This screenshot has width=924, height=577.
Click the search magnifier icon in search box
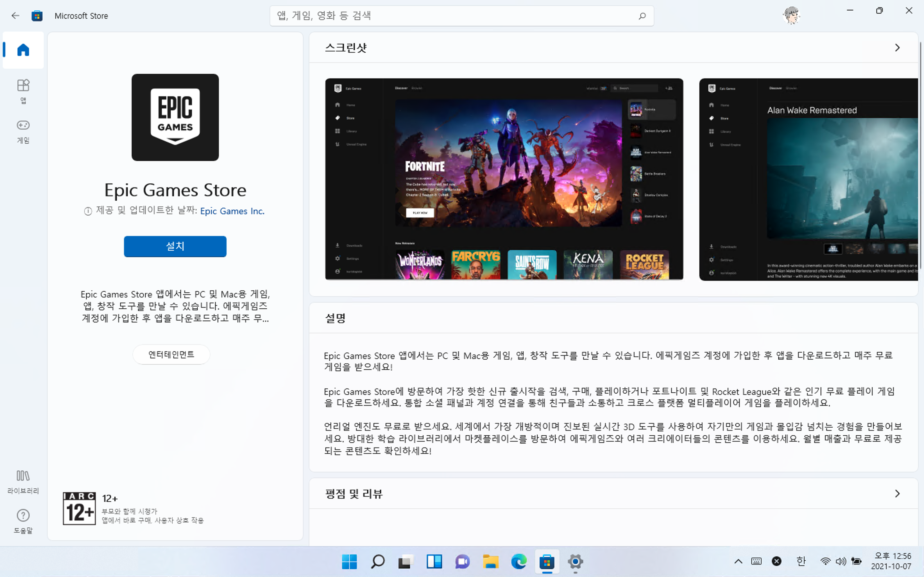pyautogui.click(x=642, y=16)
